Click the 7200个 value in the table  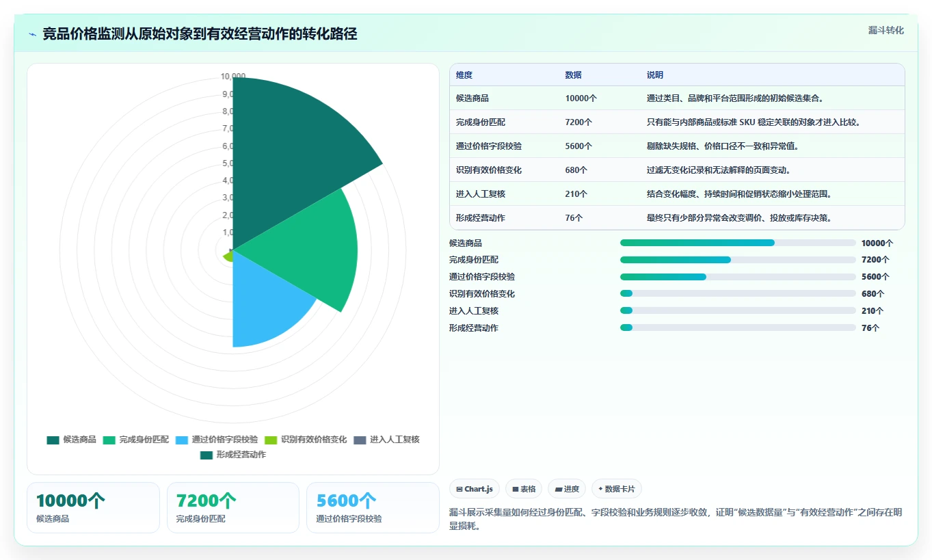[578, 122]
